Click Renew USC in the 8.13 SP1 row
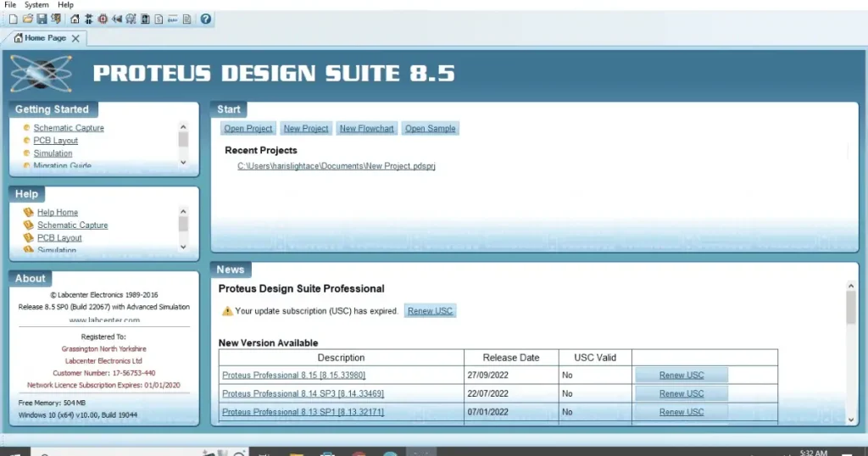Viewport: 868px width, 456px height. (682, 412)
